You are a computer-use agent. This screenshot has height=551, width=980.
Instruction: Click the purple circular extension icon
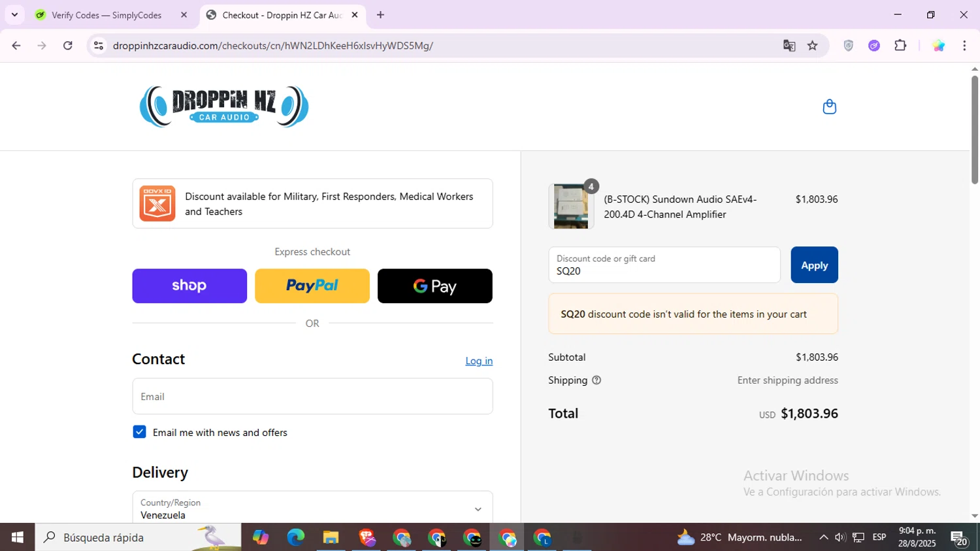point(874,46)
